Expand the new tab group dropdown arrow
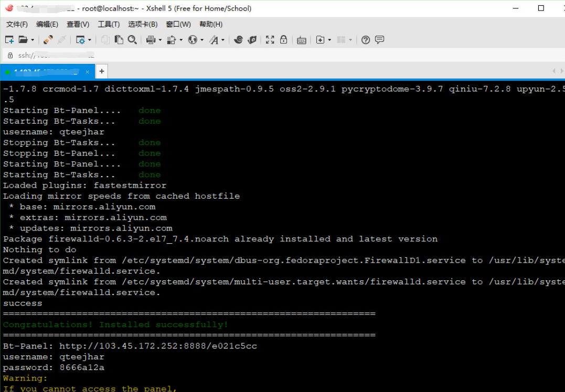The width and height of the screenshot is (565, 392). click(x=329, y=40)
